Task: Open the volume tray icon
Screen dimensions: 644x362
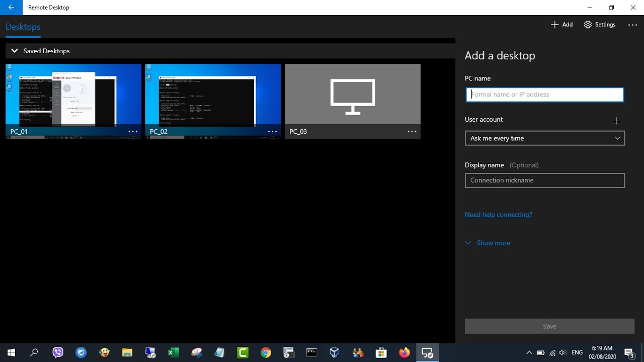Action: click(563, 352)
